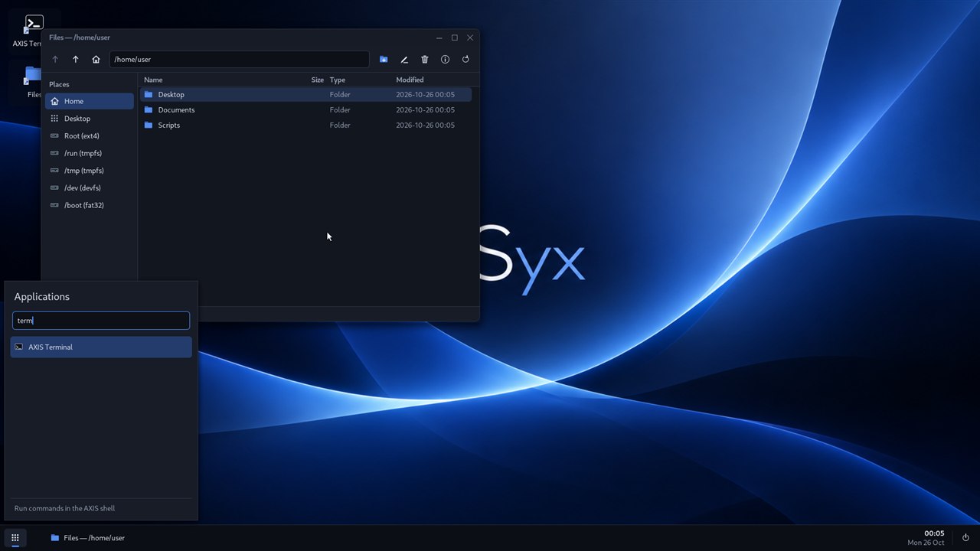Screen dimensions: 980x551
Task: Click the Scripts folder icon in the file list
Action: [x=149, y=126]
